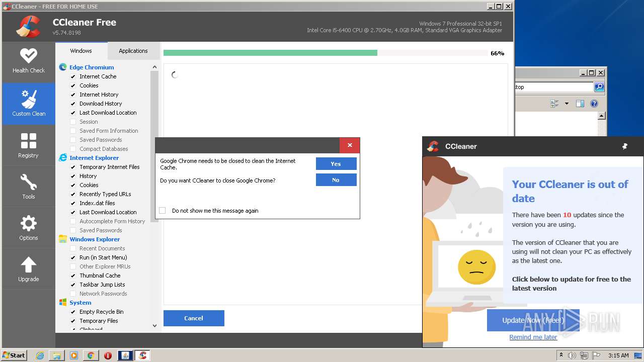Open the Registry section
The height and width of the screenshot is (362, 644).
point(29,146)
